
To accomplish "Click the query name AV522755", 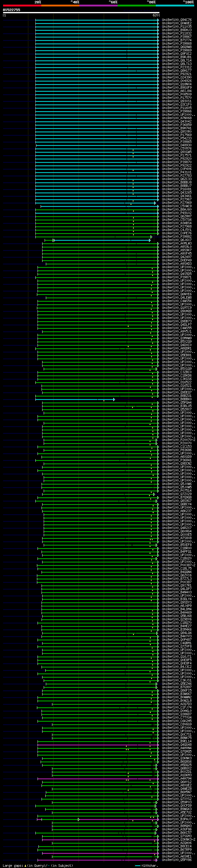I will tap(11, 10).
